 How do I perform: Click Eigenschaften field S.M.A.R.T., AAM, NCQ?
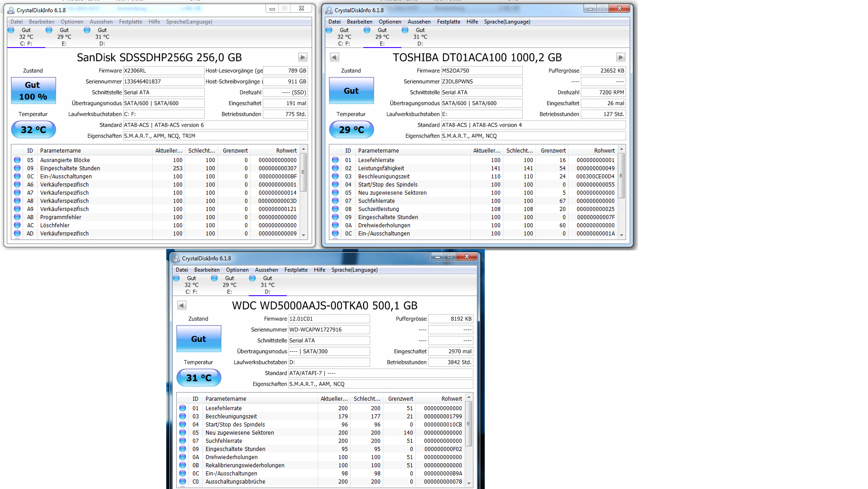(x=381, y=384)
